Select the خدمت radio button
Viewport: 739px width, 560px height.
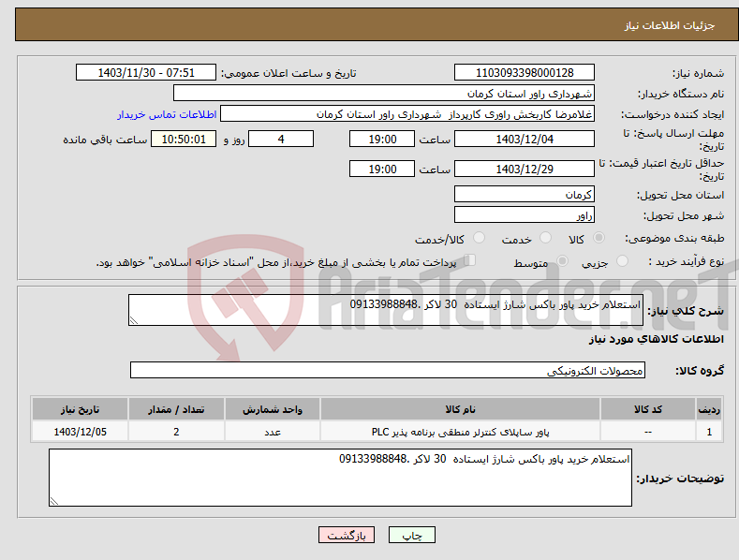click(x=545, y=238)
